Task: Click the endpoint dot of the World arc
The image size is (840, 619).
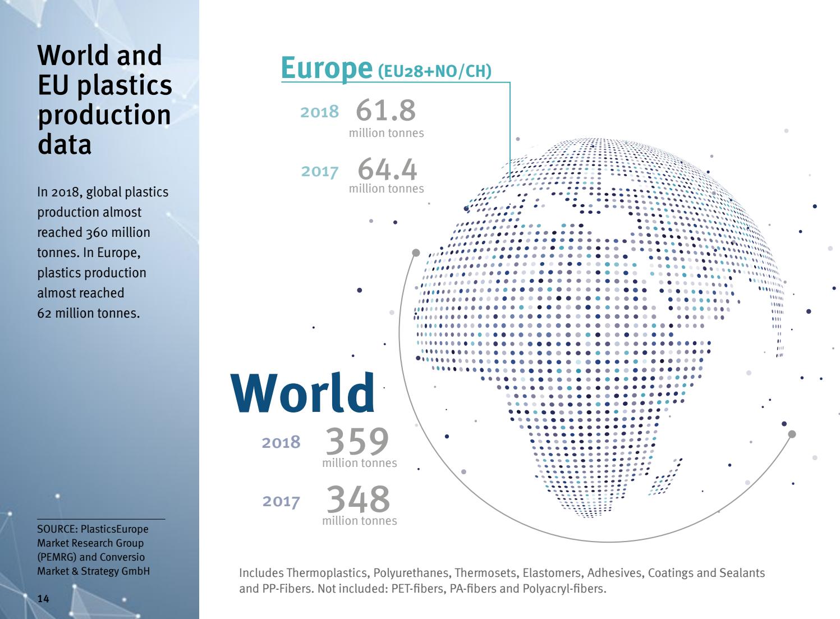Action: [x=792, y=433]
